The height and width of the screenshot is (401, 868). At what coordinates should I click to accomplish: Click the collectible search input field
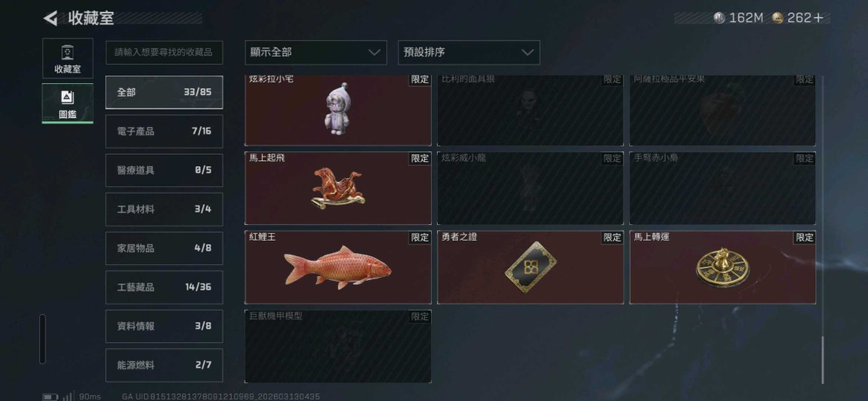(165, 53)
